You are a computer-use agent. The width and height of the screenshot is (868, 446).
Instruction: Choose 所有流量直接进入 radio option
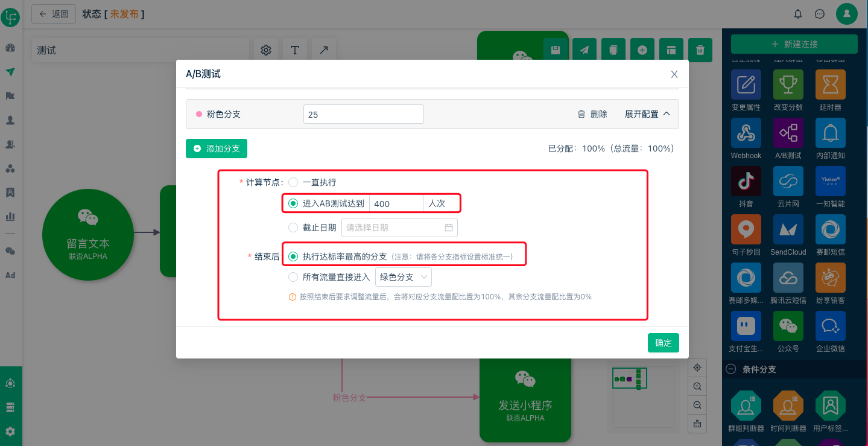coord(293,277)
